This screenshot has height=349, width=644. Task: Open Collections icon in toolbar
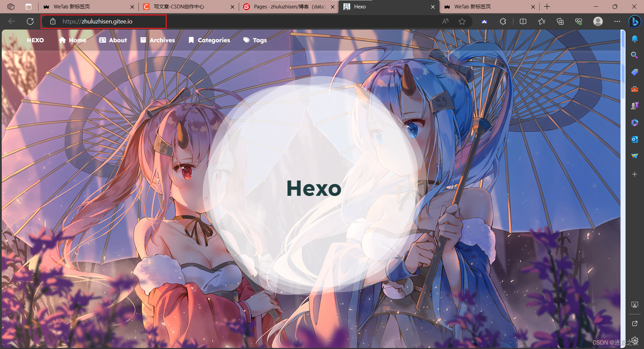[560, 21]
